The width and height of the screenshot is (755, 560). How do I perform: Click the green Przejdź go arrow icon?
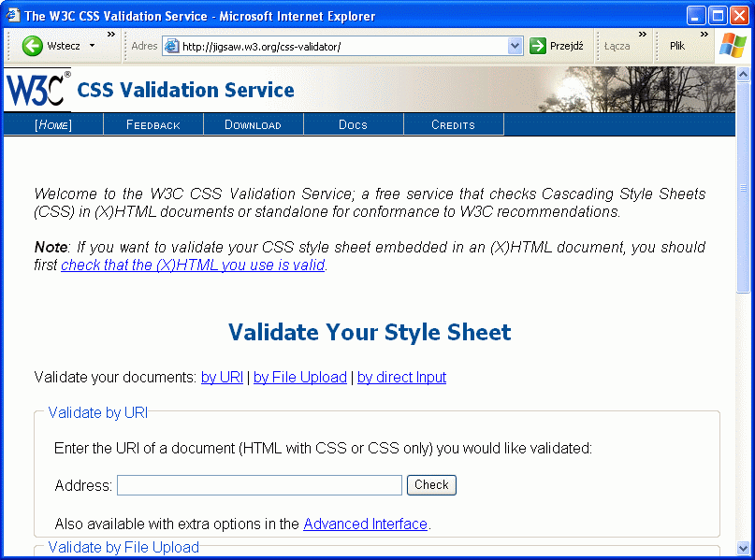pyautogui.click(x=537, y=46)
